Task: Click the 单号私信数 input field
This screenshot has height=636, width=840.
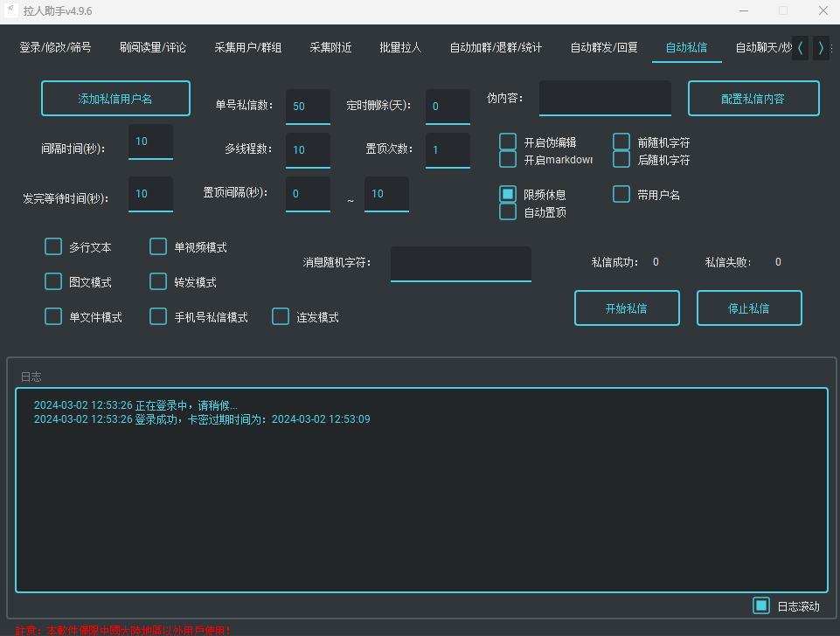Action: pyautogui.click(x=308, y=107)
